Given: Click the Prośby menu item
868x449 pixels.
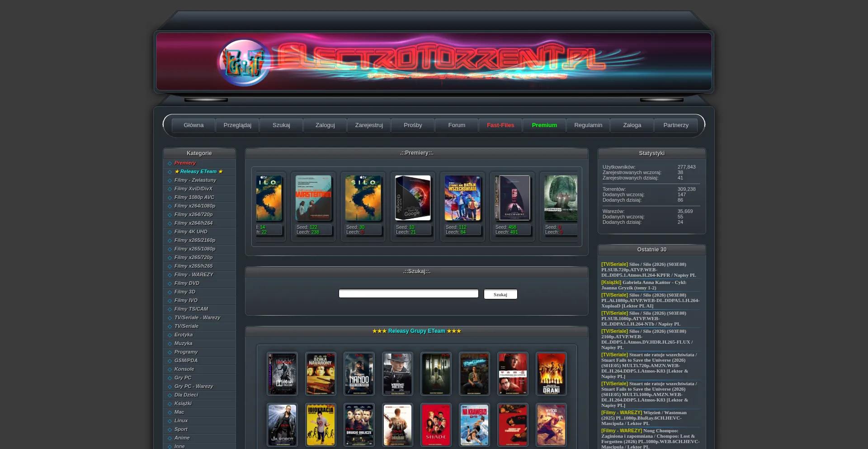Looking at the screenshot, I should [x=413, y=125].
